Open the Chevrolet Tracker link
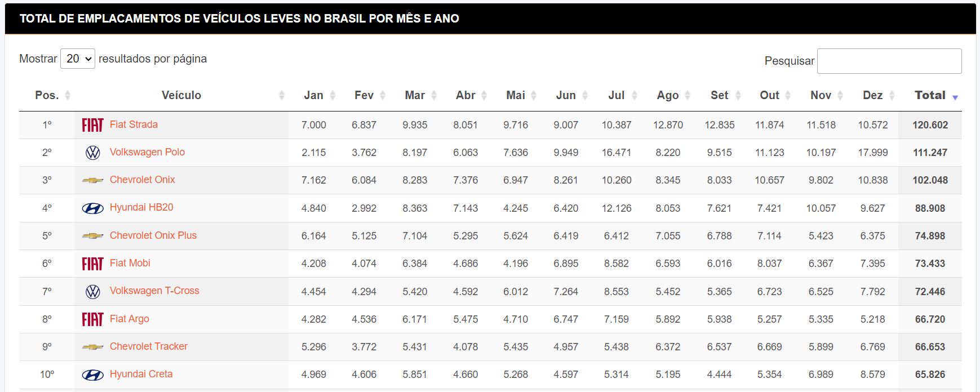The height and width of the screenshot is (392, 980). [148, 346]
